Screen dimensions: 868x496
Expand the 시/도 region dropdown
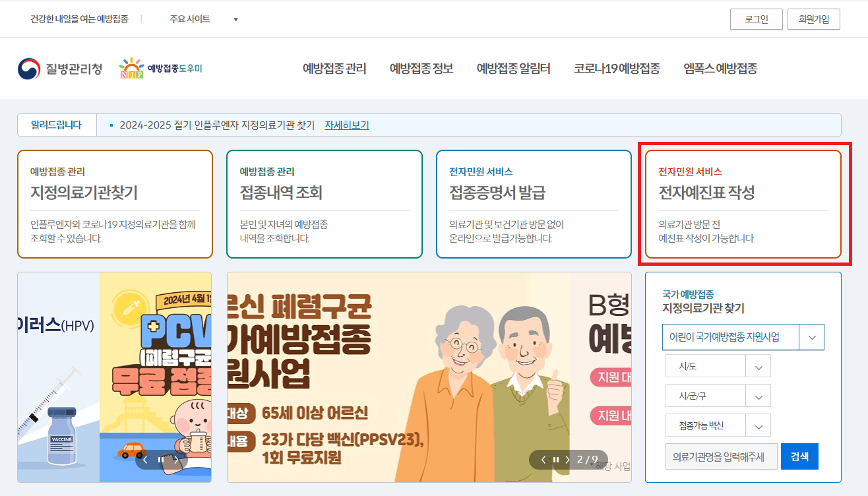coord(718,365)
